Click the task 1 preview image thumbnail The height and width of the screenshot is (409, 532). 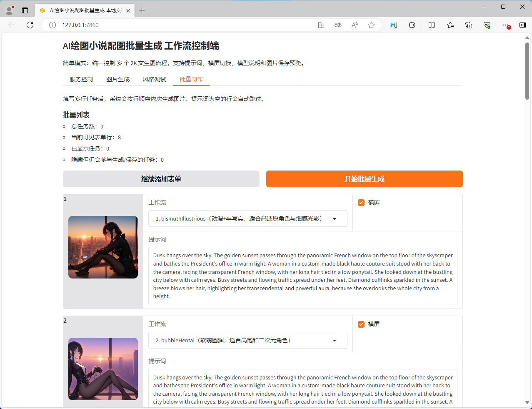pos(103,247)
